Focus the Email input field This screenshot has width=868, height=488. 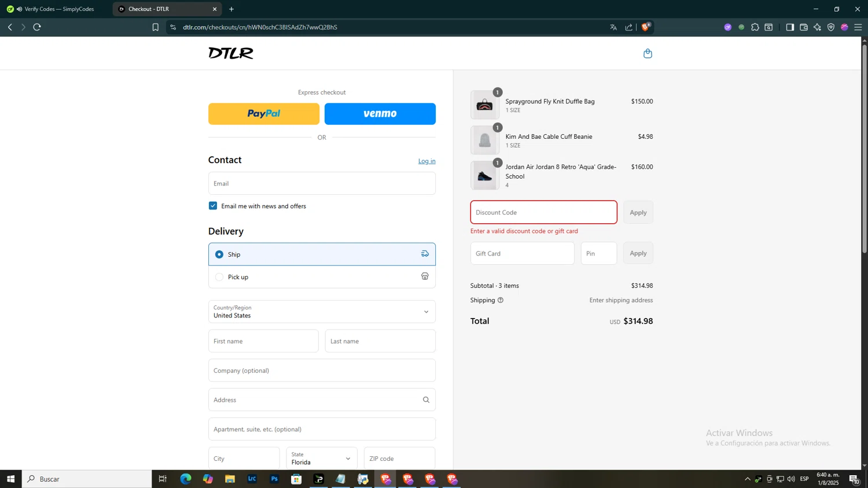[x=322, y=183]
